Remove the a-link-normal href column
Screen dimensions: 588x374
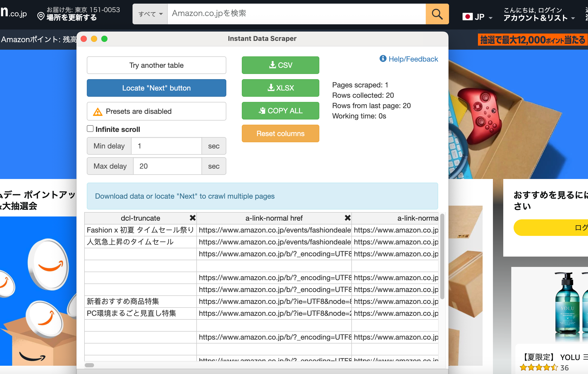tap(347, 218)
